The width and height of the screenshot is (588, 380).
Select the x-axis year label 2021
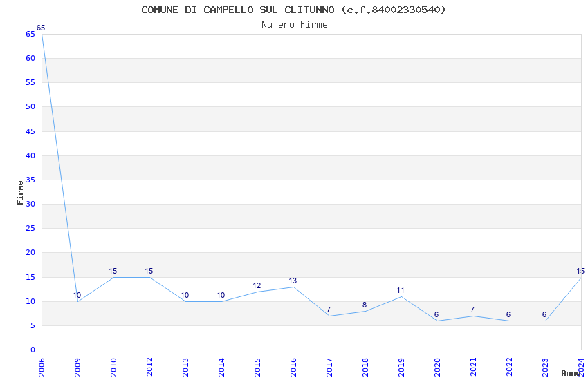(474, 368)
